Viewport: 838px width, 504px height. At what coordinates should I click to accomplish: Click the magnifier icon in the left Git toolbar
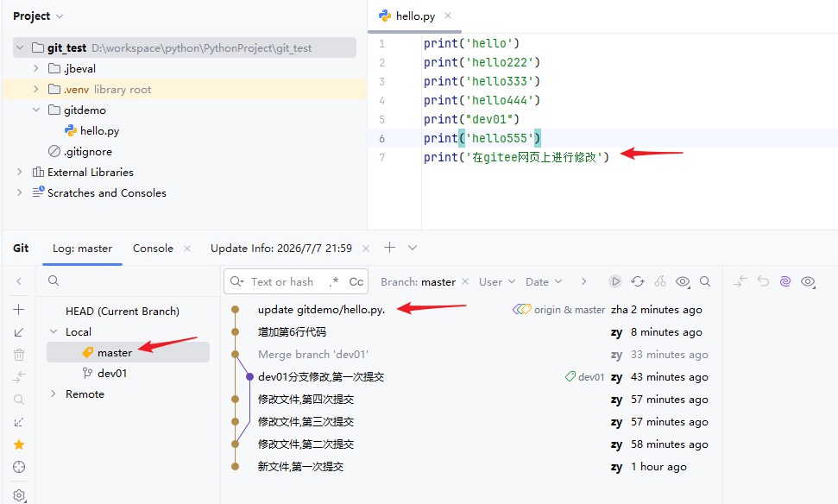[19, 400]
